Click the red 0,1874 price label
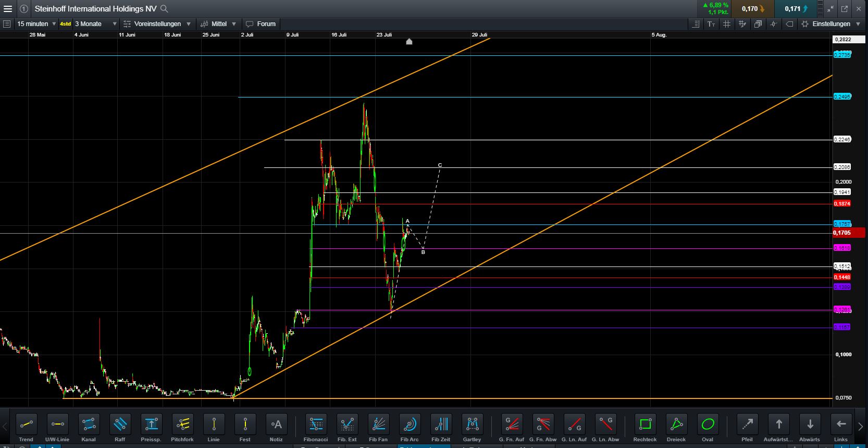Viewport: 868px width, 448px height. pos(842,203)
